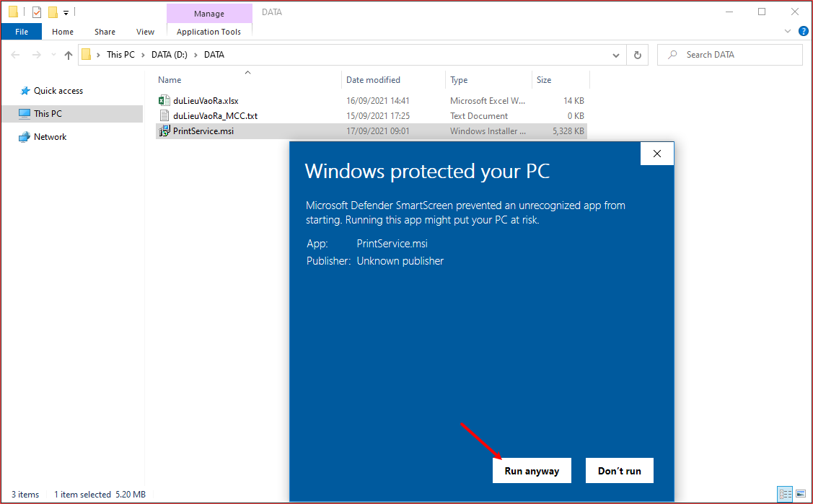Screen dimensions: 813x504
Task: Sort files by Date modified column
Action: [x=373, y=80]
